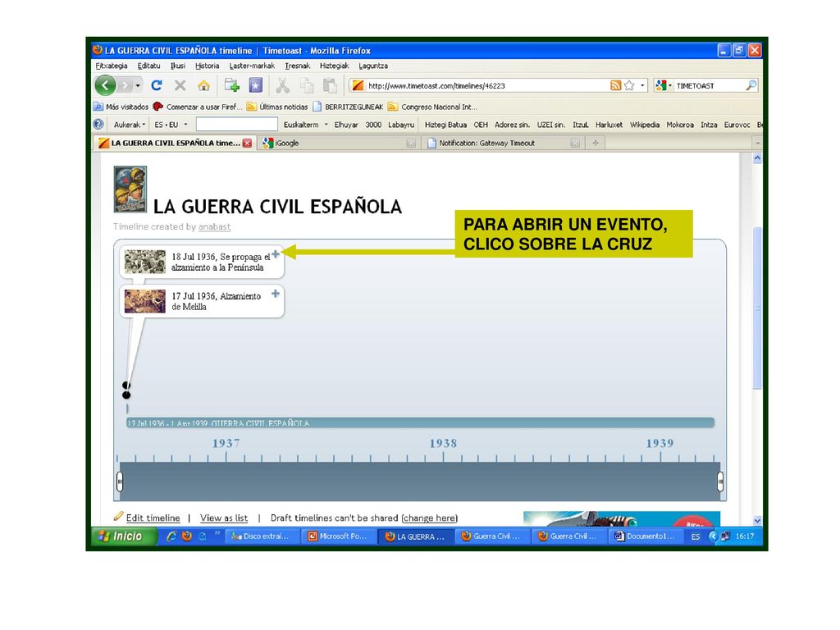
Task: Open the Historia menu
Action: coord(208,66)
